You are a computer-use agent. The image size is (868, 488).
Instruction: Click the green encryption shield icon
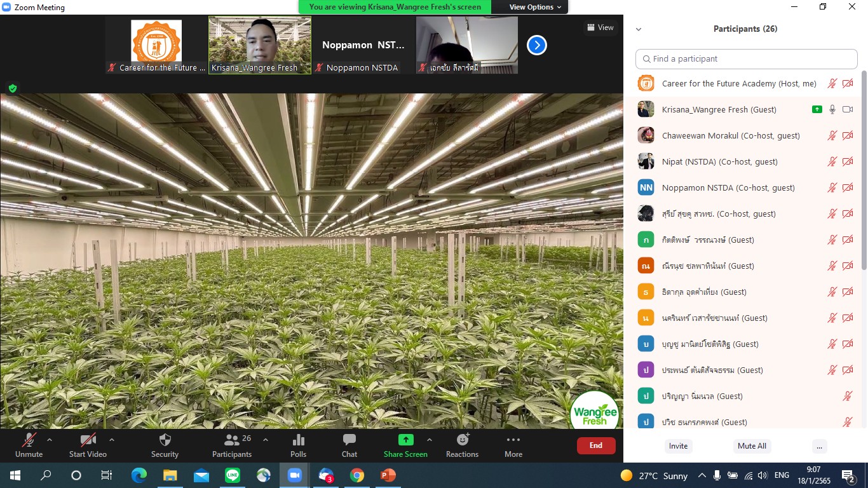(12, 88)
